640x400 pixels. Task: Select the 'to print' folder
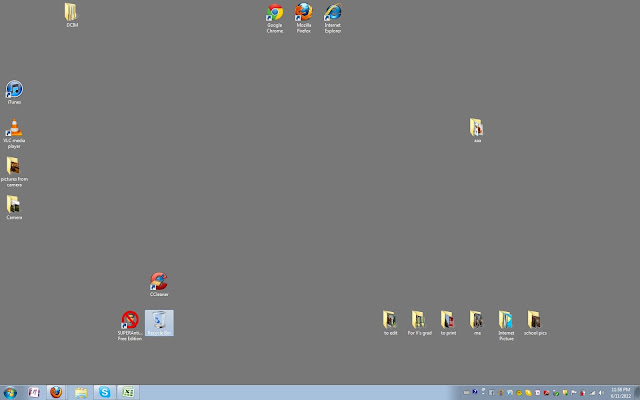448,323
